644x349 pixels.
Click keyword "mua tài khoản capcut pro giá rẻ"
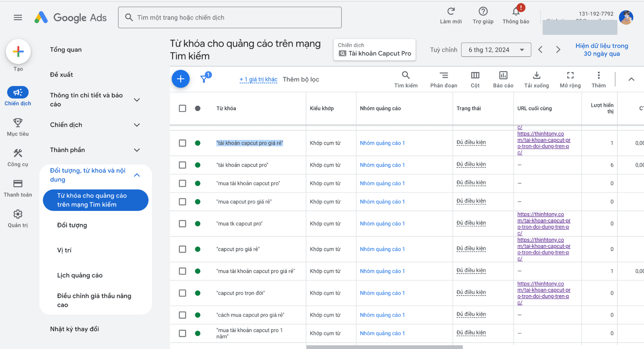(x=255, y=271)
